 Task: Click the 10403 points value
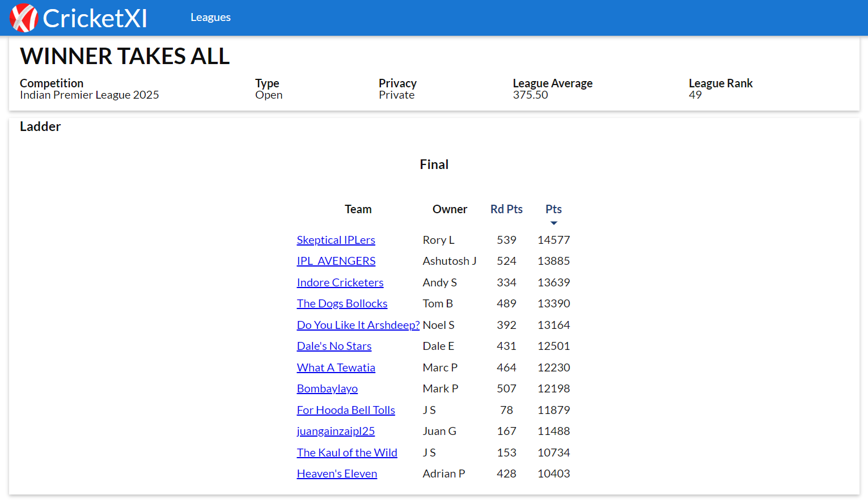pyautogui.click(x=553, y=474)
